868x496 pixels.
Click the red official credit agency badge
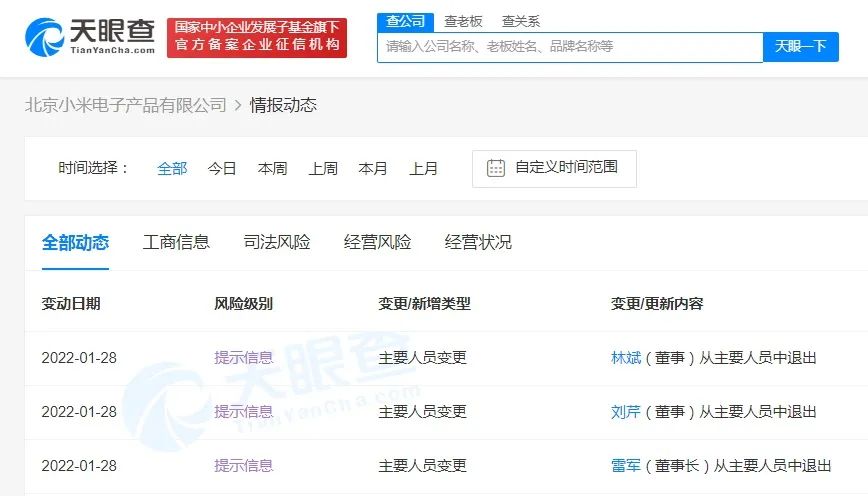[257, 37]
